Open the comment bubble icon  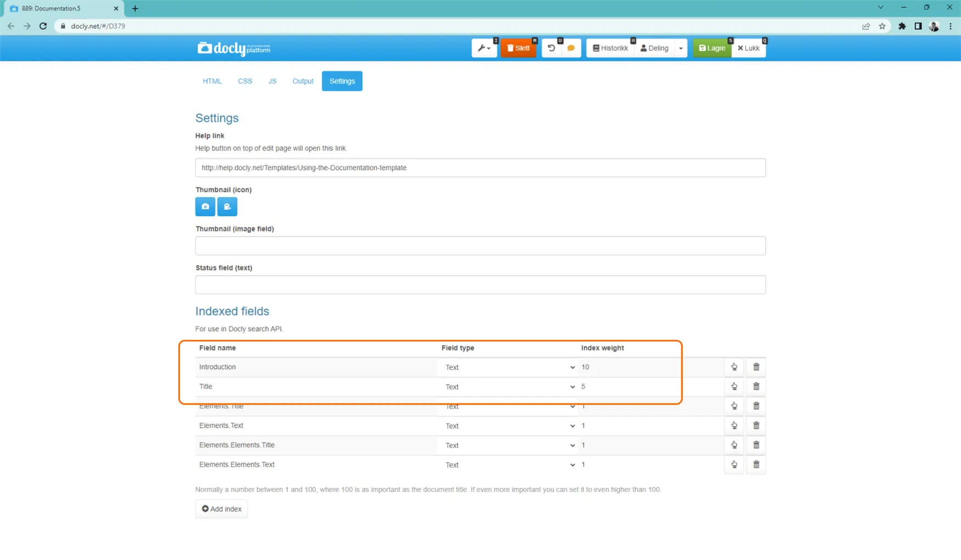tap(571, 48)
